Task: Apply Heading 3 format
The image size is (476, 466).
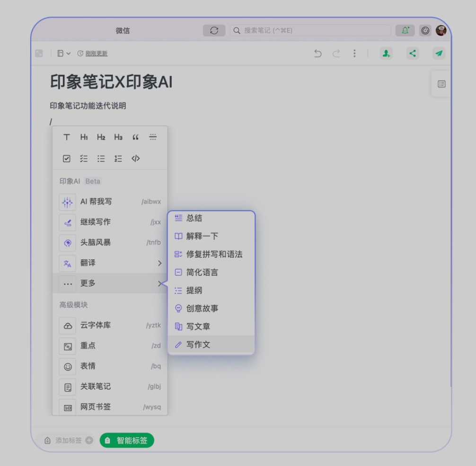Action: (x=118, y=137)
